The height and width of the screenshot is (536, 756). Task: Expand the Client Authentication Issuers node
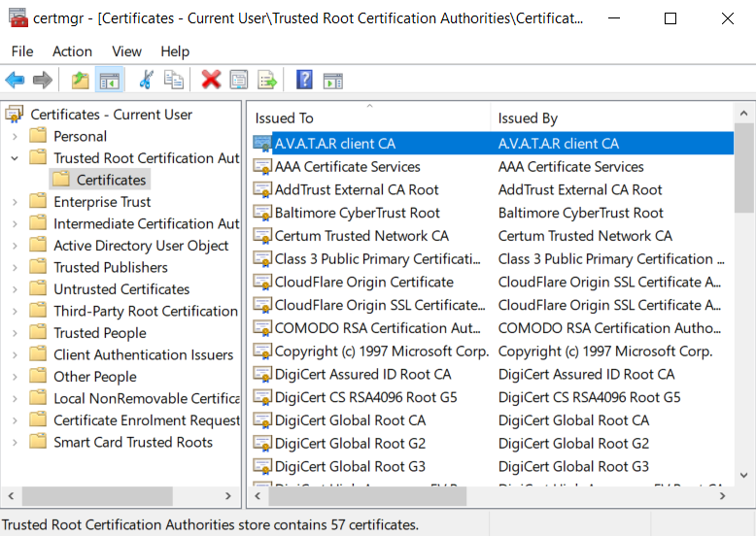click(x=15, y=355)
